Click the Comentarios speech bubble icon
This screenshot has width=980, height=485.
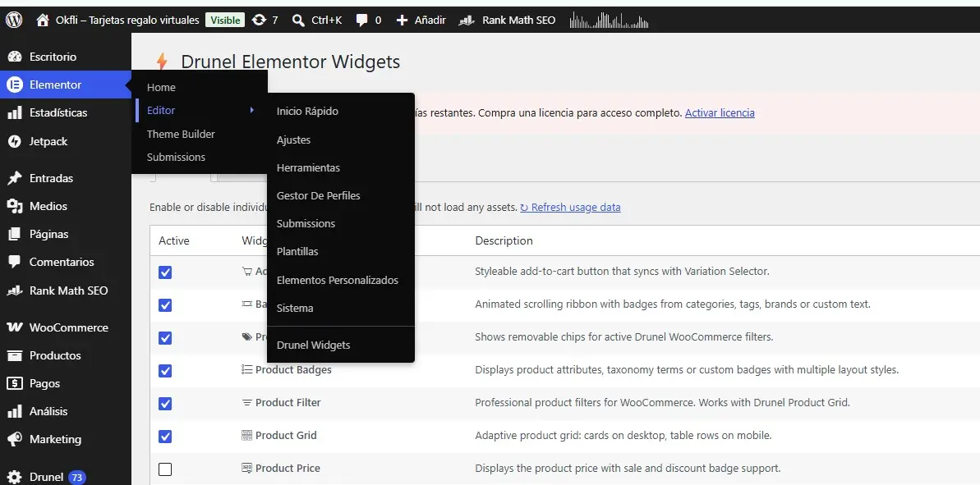pos(14,262)
